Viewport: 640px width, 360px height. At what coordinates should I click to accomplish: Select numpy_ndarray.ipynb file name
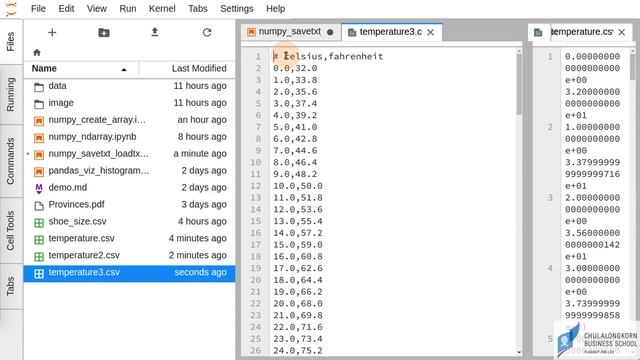pyautogui.click(x=92, y=137)
